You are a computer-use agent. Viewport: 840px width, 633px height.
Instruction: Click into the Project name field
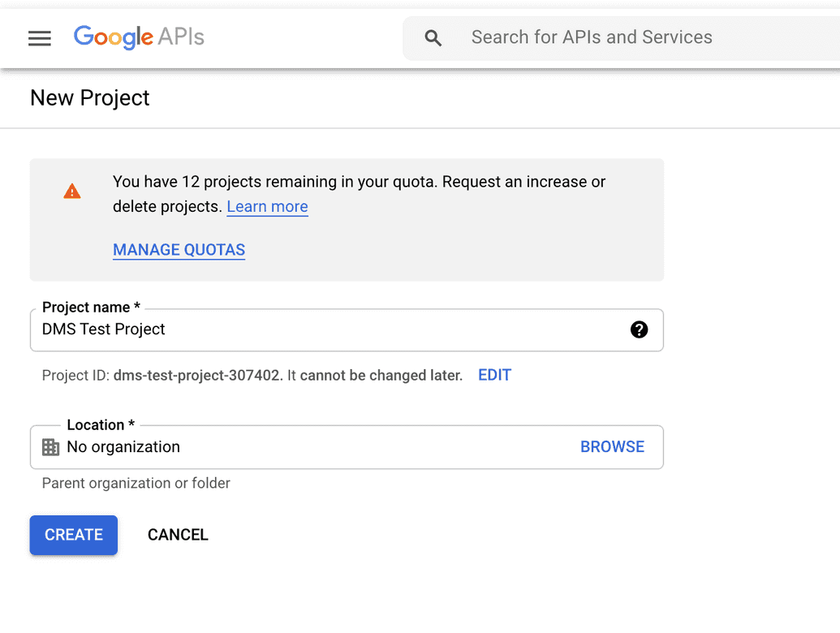347,329
